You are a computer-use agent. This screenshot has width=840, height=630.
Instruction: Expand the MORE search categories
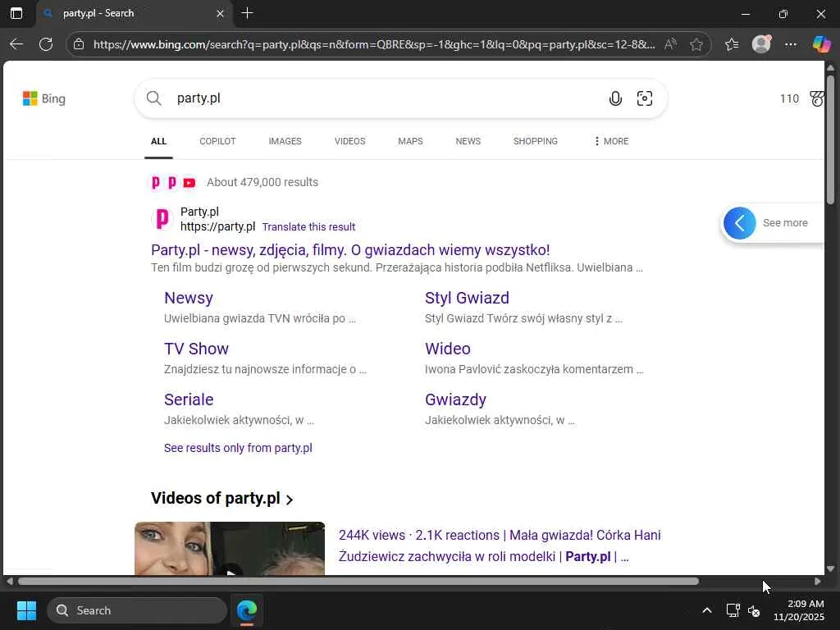[611, 141]
